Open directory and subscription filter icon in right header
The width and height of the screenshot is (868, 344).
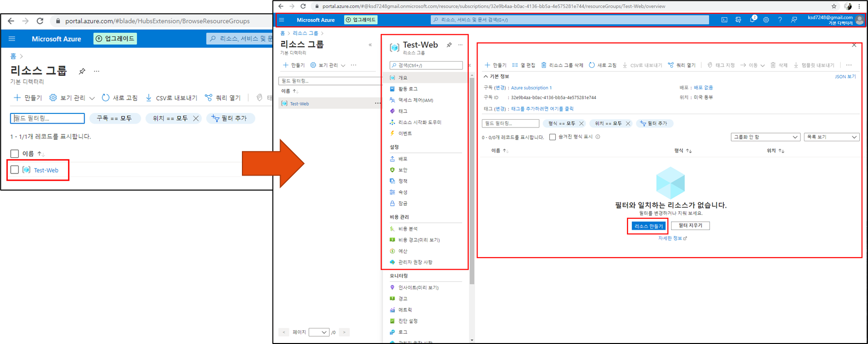coord(738,20)
